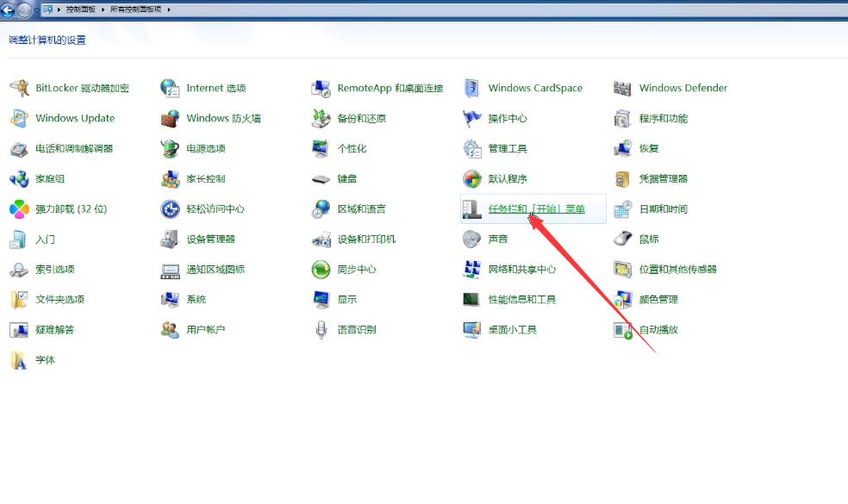Viewport: 848px width, 504px height.
Task: Open 任务栏和「开始」菜单 link
Action: [537, 208]
